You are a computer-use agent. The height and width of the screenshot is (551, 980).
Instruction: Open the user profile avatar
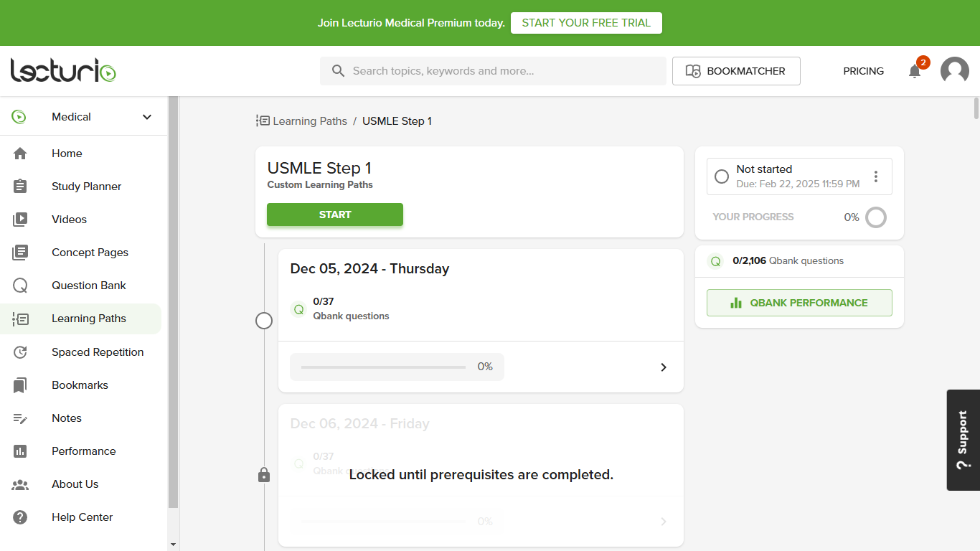click(954, 71)
